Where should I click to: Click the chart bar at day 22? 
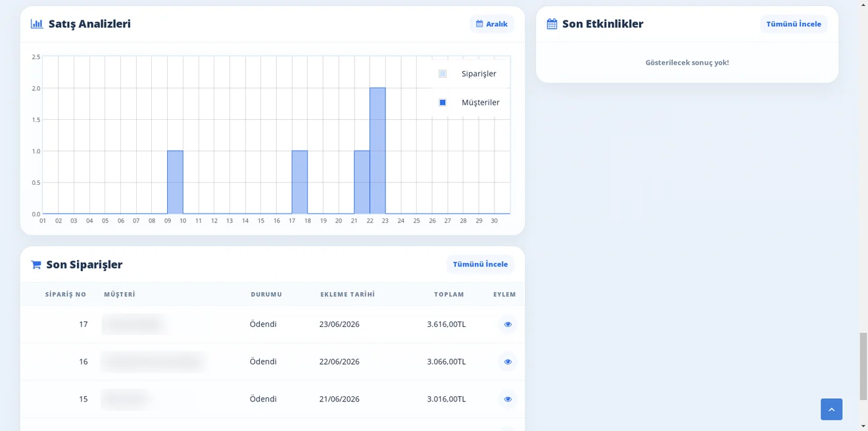[x=377, y=151]
